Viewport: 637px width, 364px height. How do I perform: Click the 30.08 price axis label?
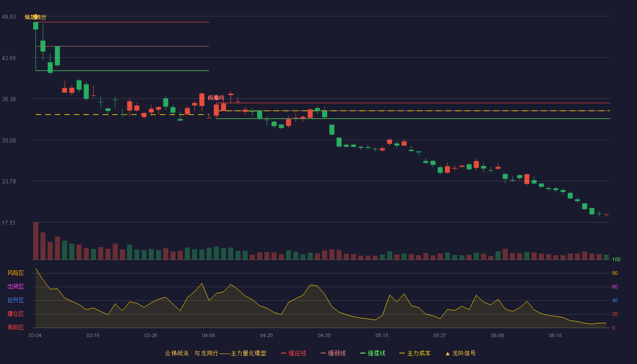9,141
